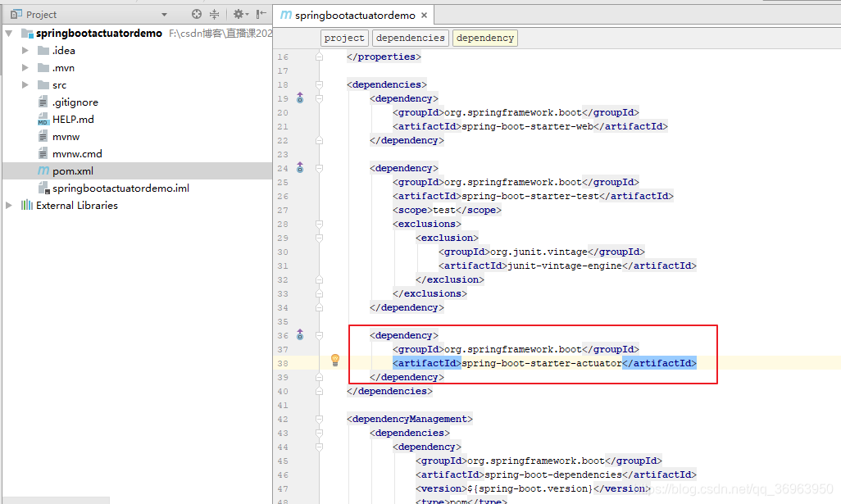Image resolution: width=841 pixels, height=504 pixels.
Task: Click the project breadcrumb
Action: tap(344, 38)
